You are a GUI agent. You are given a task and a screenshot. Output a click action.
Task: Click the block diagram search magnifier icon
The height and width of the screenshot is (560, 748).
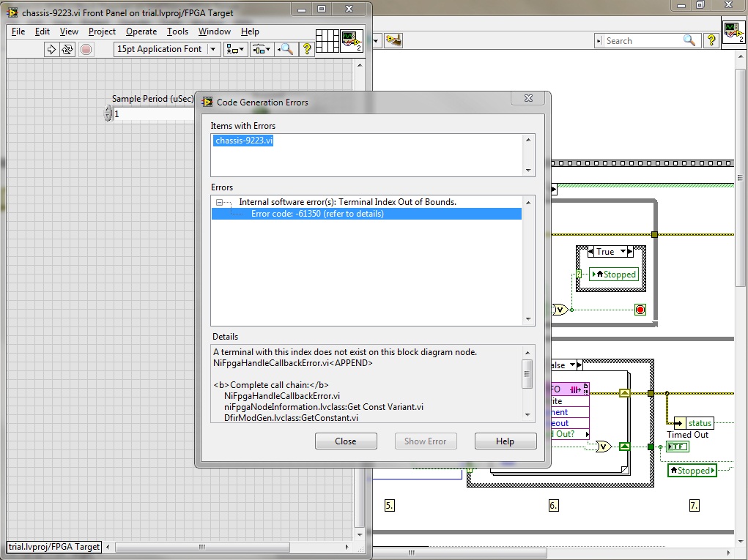tap(689, 40)
